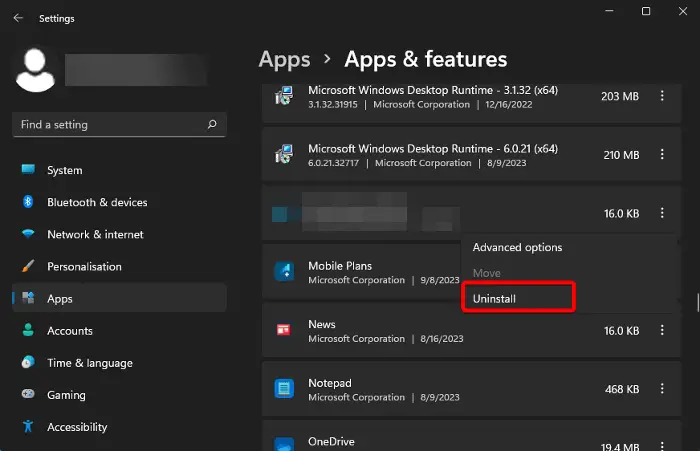Viewport: 700px width, 451px height.
Task: Open Network & internet settings
Action: (119, 234)
